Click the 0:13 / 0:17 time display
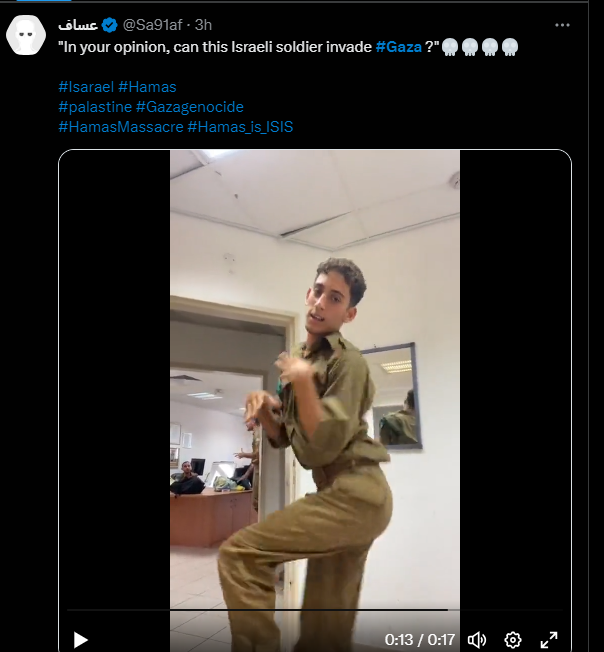 click(x=420, y=639)
